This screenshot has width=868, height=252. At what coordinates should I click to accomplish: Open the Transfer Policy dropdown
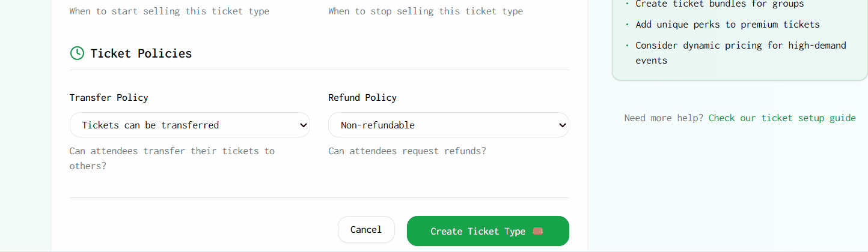(189, 125)
